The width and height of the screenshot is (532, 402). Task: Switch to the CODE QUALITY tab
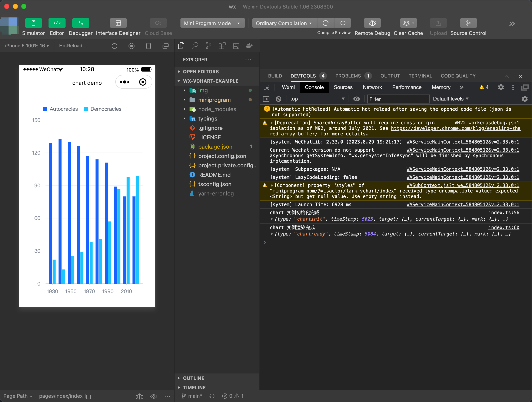(x=458, y=76)
